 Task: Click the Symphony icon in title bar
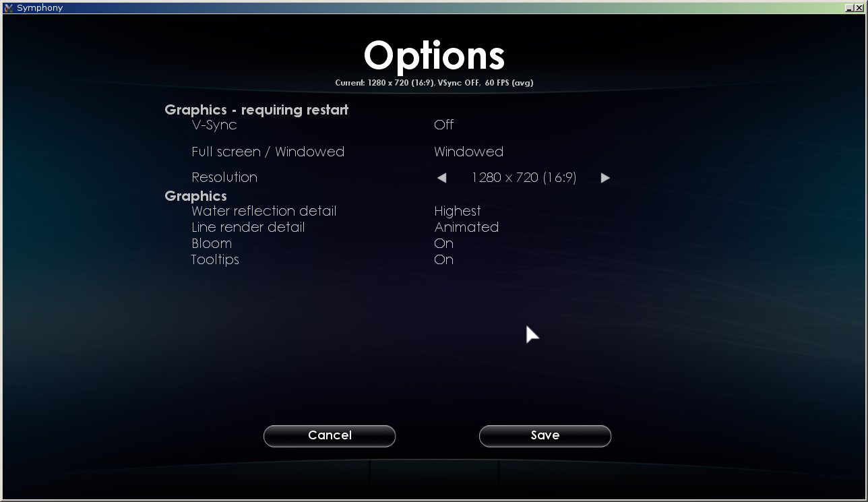(9, 8)
